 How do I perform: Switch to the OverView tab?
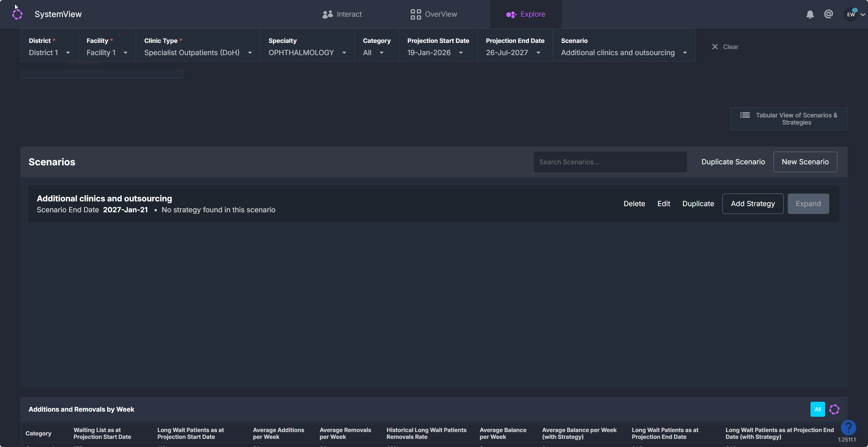(434, 14)
